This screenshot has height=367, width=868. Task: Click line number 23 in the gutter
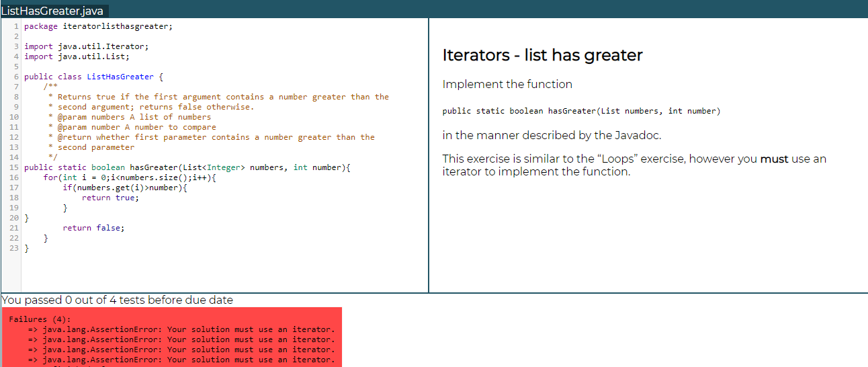point(13,248)
